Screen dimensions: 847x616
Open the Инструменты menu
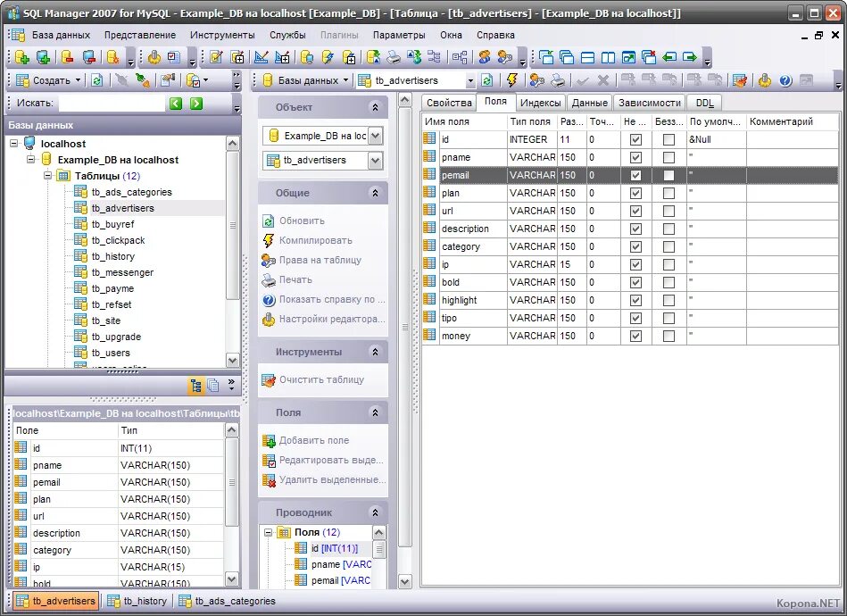pos(222,35)
